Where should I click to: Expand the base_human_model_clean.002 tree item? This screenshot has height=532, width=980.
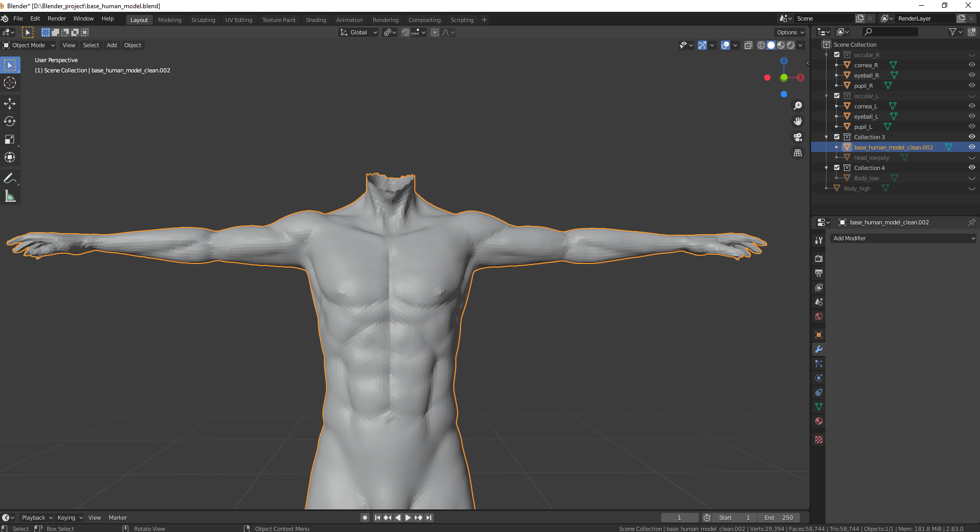click(836, 147)
